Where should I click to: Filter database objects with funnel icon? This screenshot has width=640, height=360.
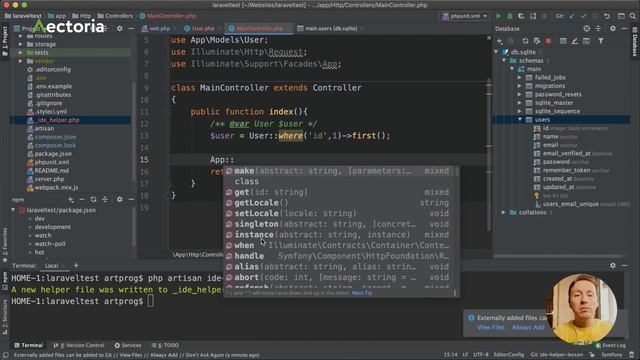[x=601, y=41]
